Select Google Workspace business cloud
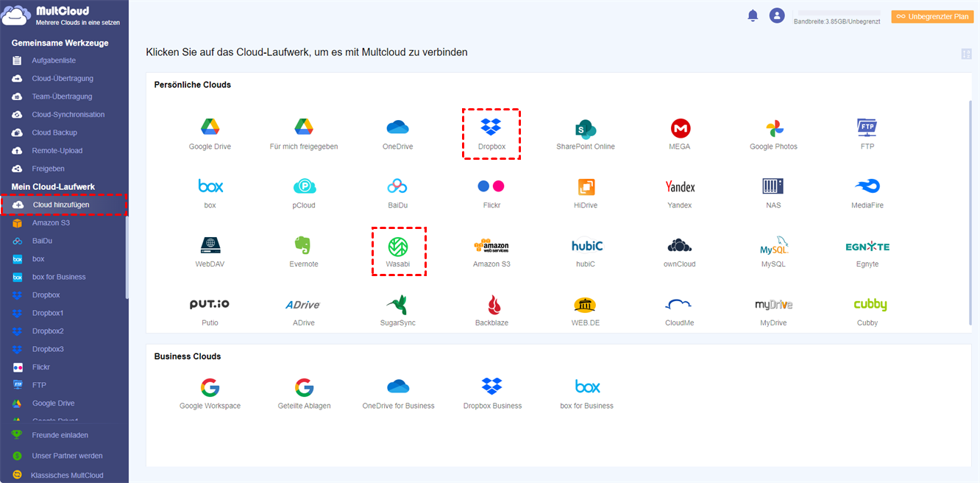 click(x=210, y=387)
